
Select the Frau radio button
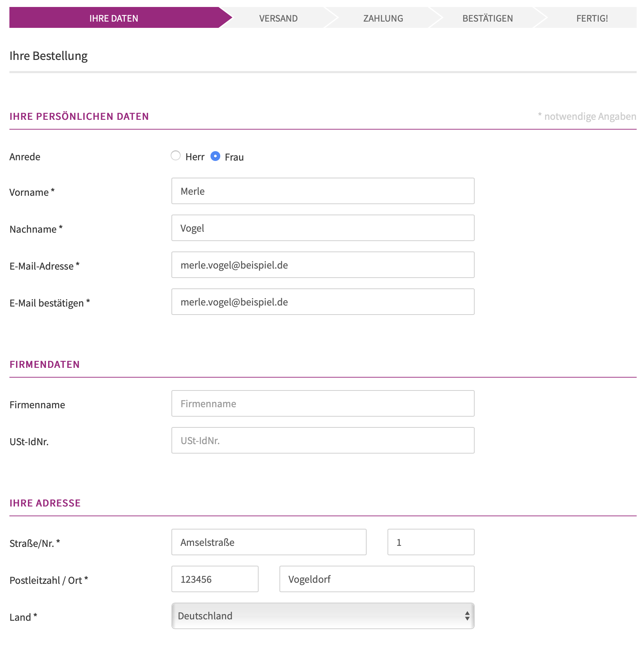(x=215, y=156)
